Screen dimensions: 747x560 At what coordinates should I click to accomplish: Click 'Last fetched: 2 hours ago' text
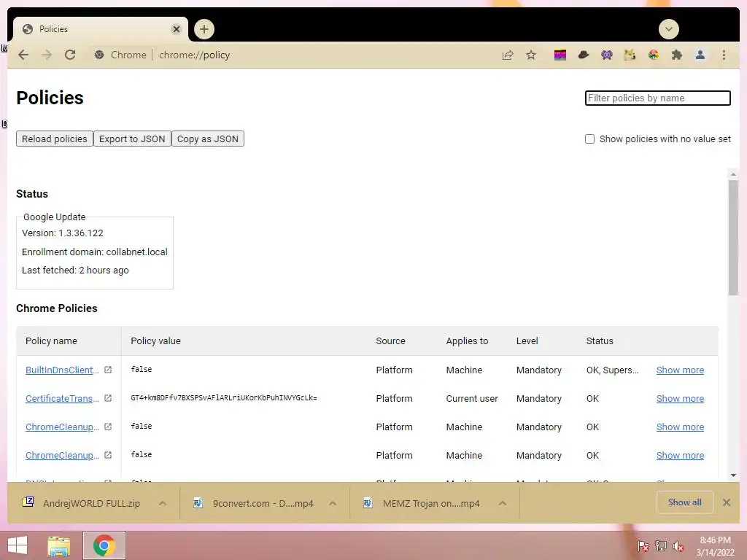tap(75, 270)
